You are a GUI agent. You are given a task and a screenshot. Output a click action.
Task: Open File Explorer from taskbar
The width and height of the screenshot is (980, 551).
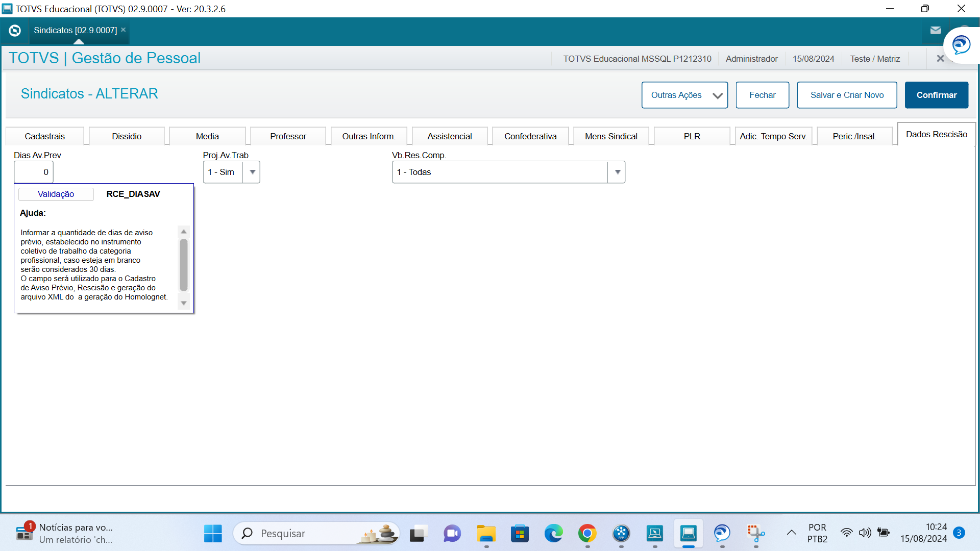click(x=486, y=534)
